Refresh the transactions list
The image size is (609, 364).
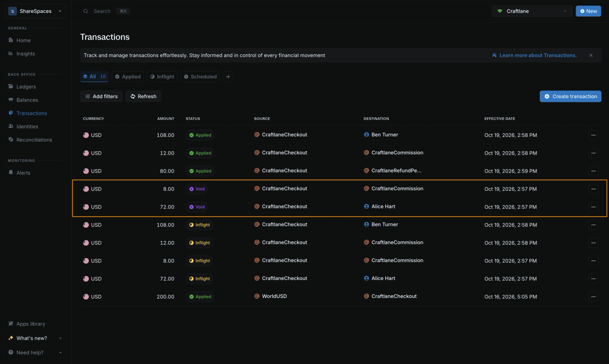click(143, 96)
